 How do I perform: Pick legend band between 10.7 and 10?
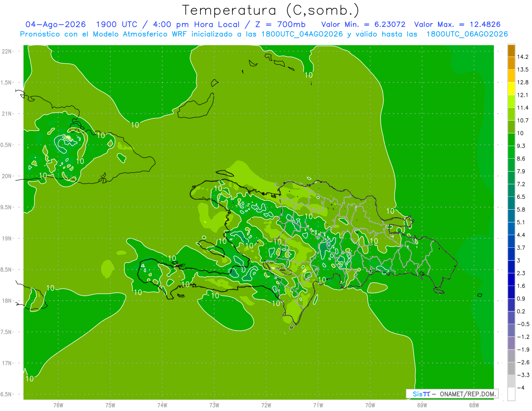(x=511, y=127)
